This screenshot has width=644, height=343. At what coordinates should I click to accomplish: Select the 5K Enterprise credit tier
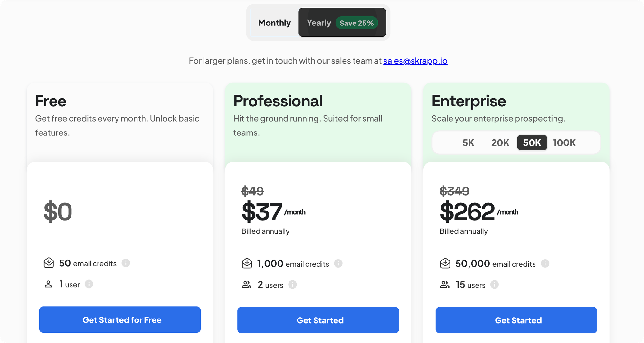point(468,142)
